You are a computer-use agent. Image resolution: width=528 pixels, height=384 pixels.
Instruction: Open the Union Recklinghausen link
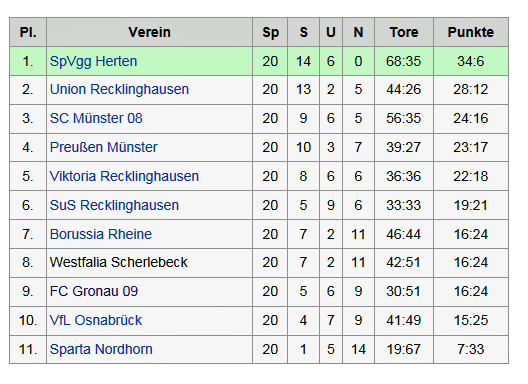[119, 90]
